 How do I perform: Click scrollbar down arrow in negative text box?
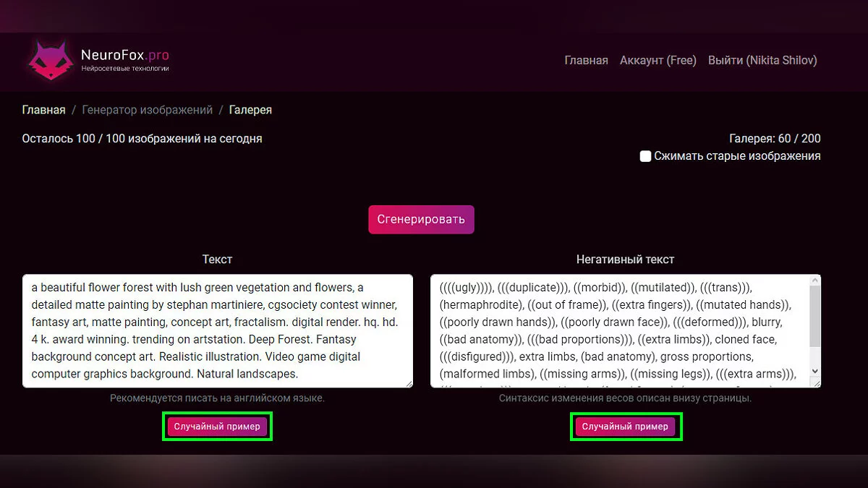[815, 371]
